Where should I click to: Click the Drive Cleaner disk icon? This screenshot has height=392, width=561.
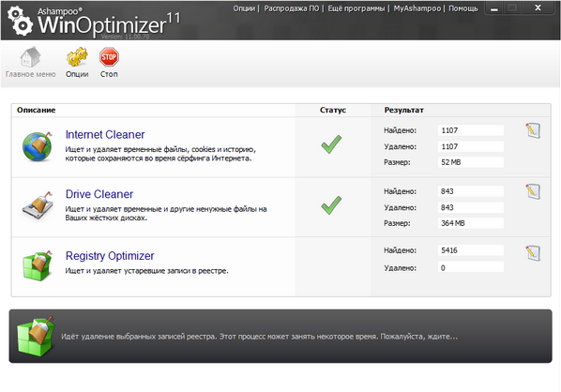pyautogui.click(x=38, y=205)
